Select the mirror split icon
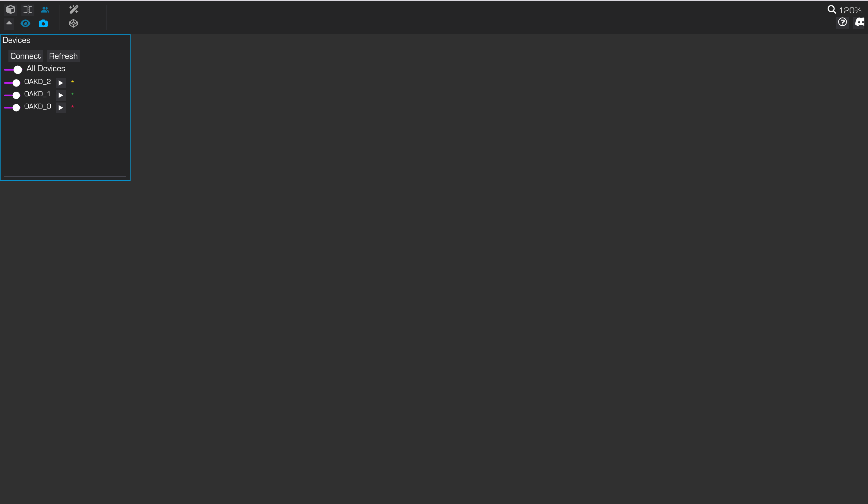Image resolution: width=868 pixels, height=504 pixels. pyautogui.click(x=28, y=9)
